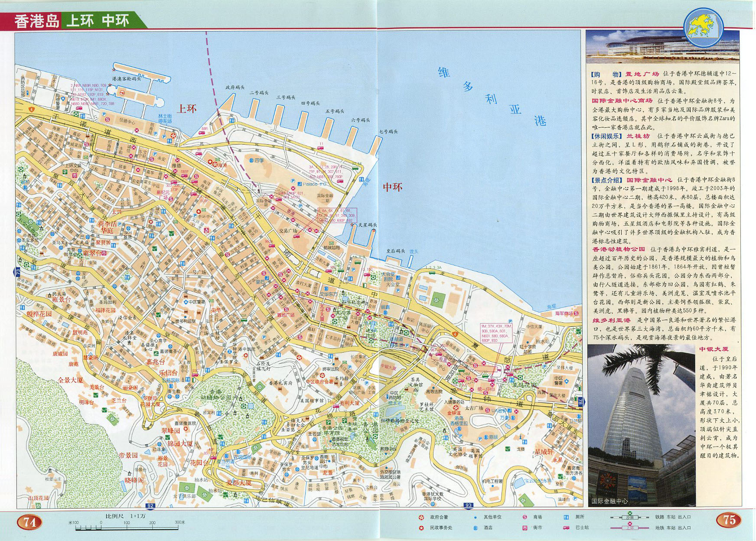Open the convention centre photo at top right
Viewport: 756px width, 541px height.
(662, 46)
